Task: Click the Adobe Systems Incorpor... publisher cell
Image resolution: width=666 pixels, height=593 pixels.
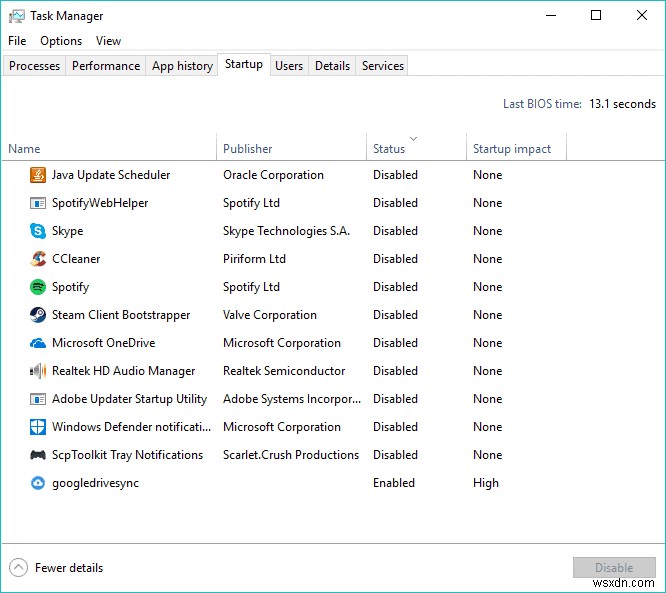Action: click(292, 399)
